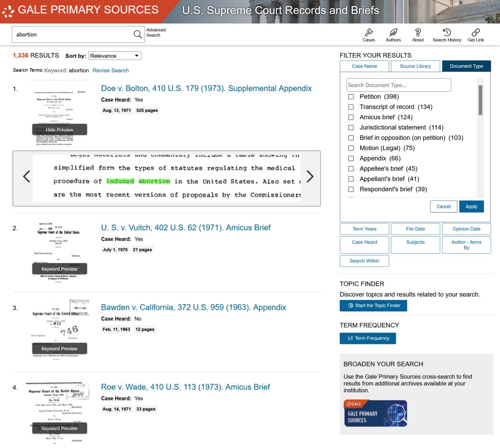Open the Sort by Relevance dropdown

tap(115, 56)
